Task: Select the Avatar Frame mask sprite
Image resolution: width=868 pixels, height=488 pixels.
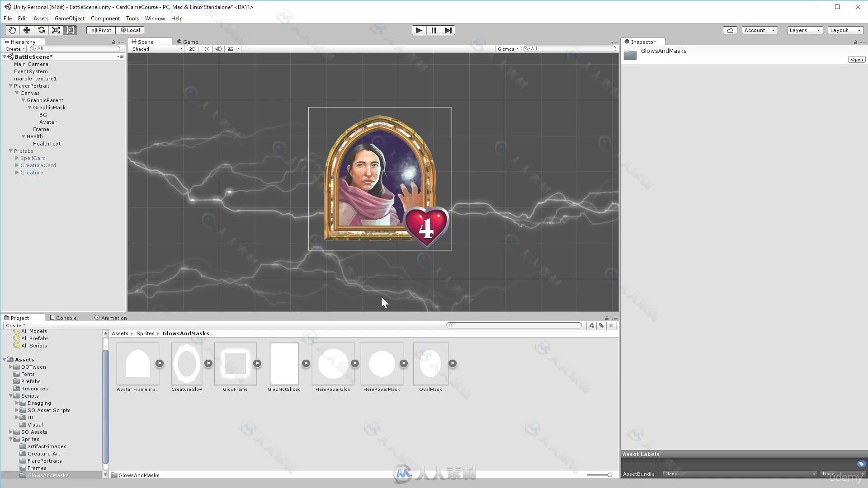Action: click(x=137, y=364)
